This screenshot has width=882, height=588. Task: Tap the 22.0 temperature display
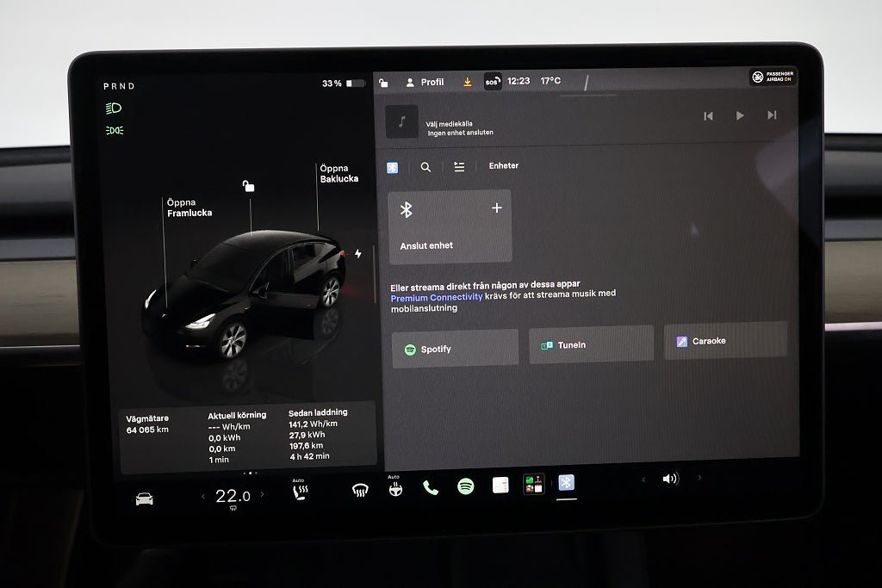(233, 496)
